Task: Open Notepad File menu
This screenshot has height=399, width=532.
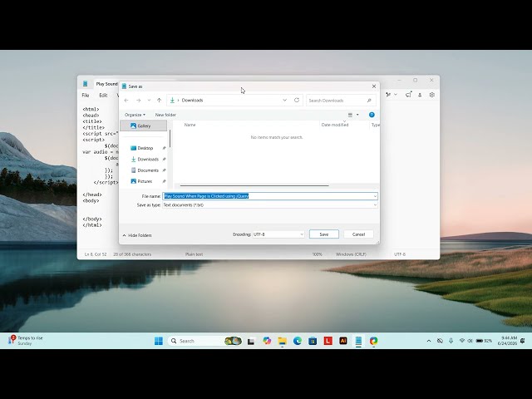Action: [86, 96]
